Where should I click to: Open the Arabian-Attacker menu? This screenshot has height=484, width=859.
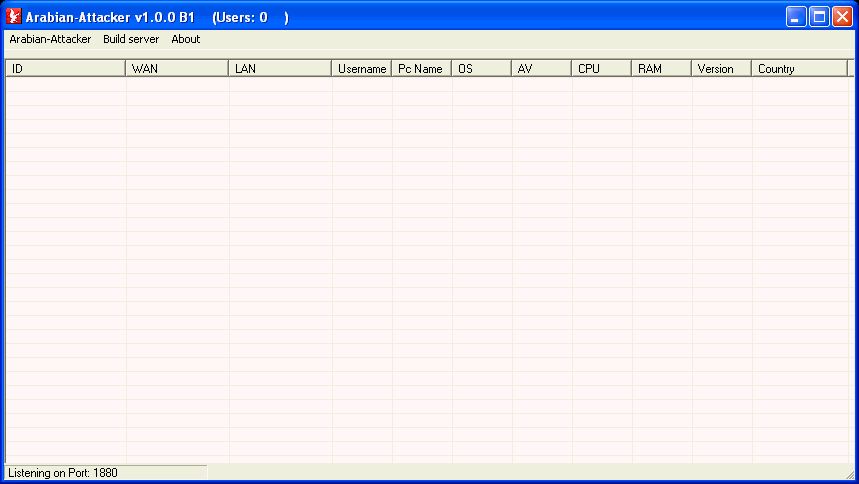pyautogui.click(x=50, y=39)
